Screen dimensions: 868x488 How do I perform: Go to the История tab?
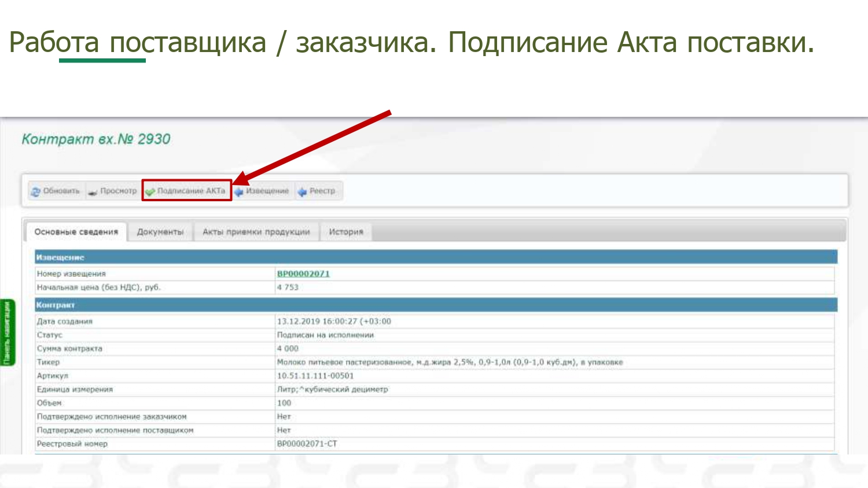coord(346,232)
